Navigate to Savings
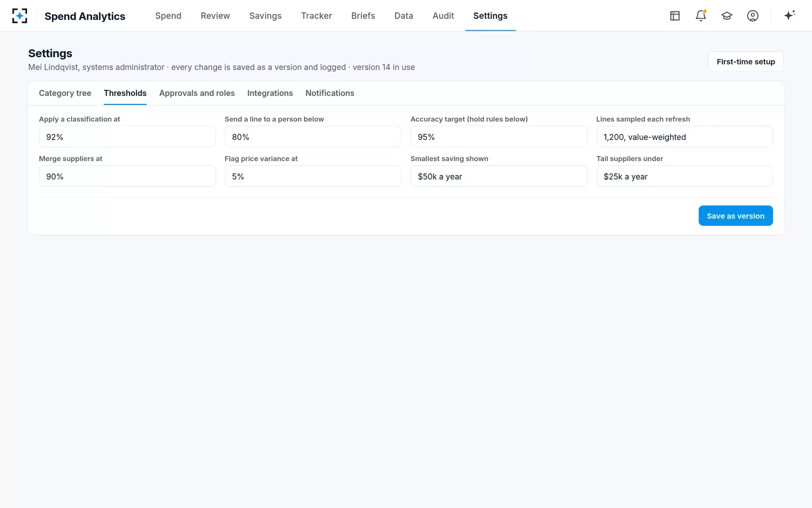The image size is (812, 508). 266,16
